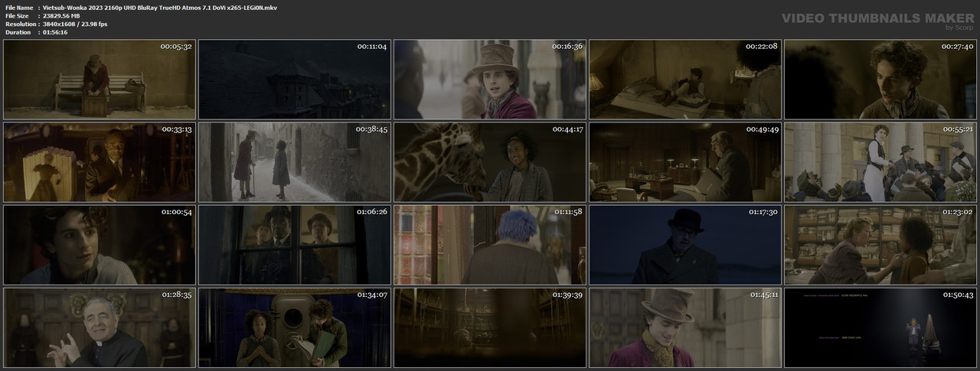Click the 'by Scorp' credit text

tap(959, 28)
